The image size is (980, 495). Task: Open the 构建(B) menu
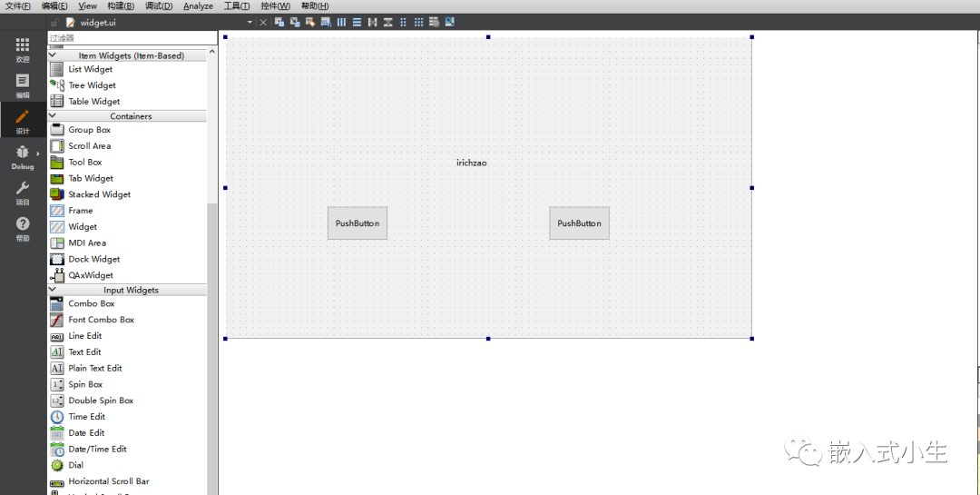pyautogui.click(x=121, y=5)
